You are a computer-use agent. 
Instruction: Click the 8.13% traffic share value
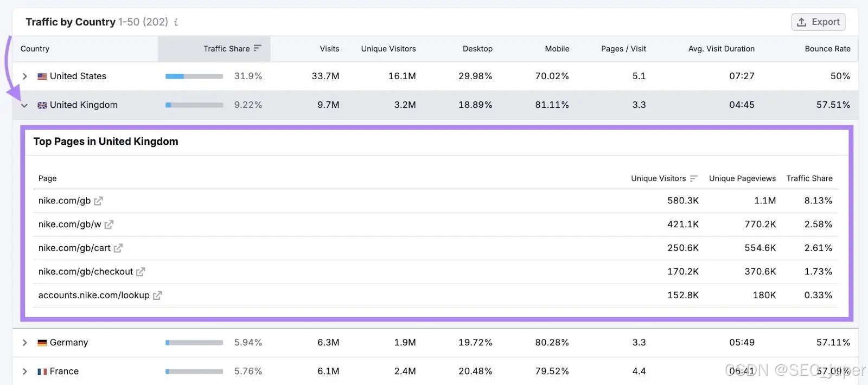(818, 201)
